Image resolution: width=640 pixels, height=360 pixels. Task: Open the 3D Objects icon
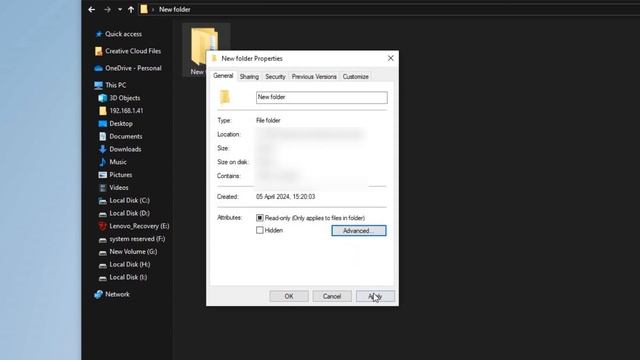pyautogui.click(x=102, y=98)
